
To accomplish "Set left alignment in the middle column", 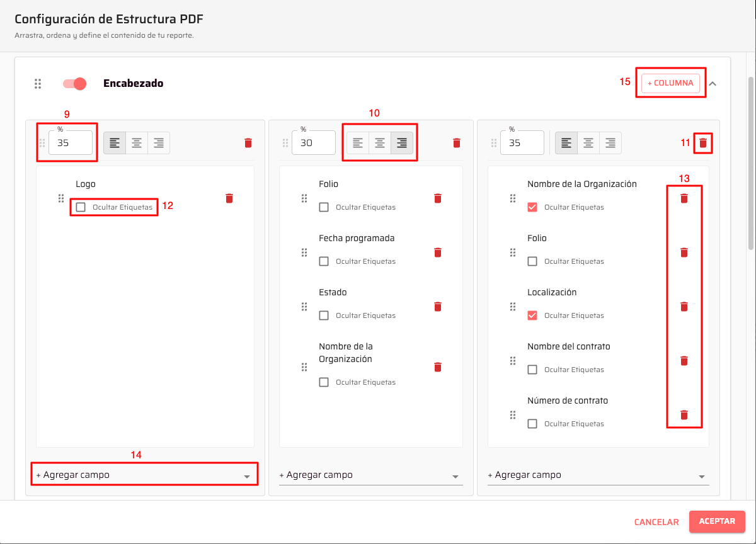I will 358,143.
